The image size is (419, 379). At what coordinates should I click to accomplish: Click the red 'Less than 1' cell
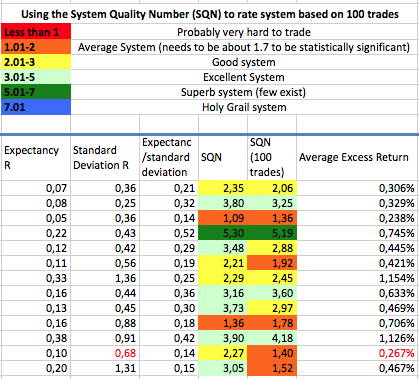[x=36, y=32]
